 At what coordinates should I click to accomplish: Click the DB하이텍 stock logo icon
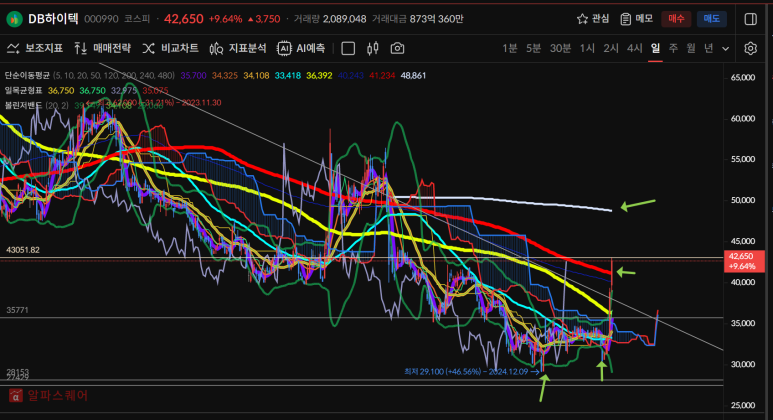click(14, 19)
